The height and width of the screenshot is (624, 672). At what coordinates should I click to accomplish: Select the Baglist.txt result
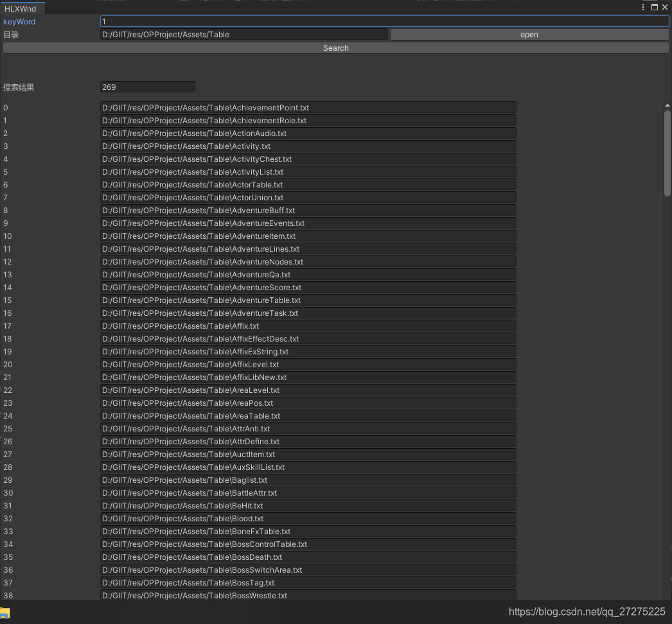pos(308,480)
